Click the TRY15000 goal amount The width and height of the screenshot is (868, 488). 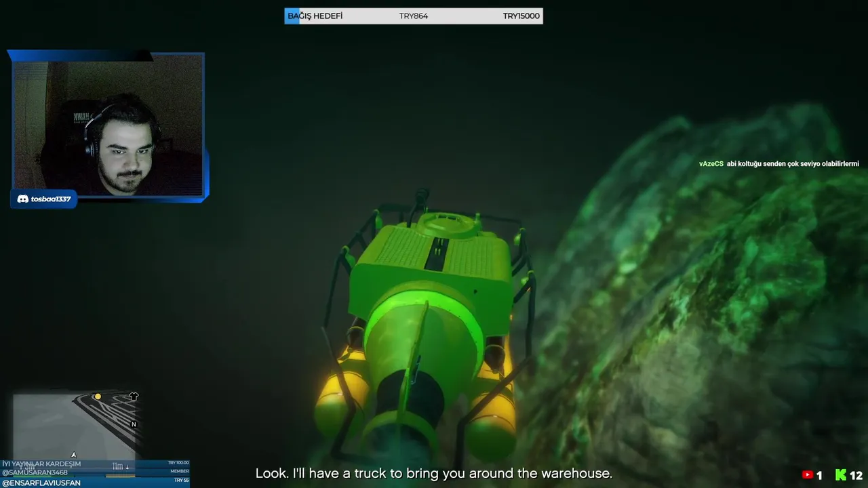coord(521,16)
